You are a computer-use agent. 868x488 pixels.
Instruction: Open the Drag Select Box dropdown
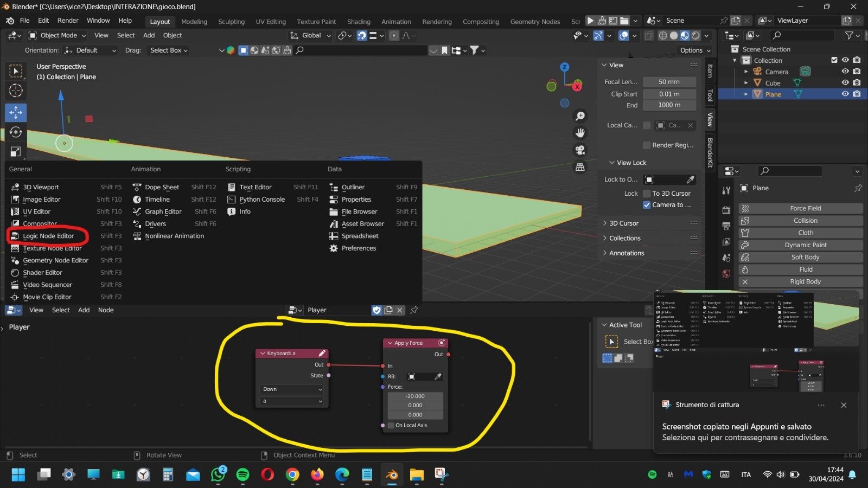click(169, 50)
